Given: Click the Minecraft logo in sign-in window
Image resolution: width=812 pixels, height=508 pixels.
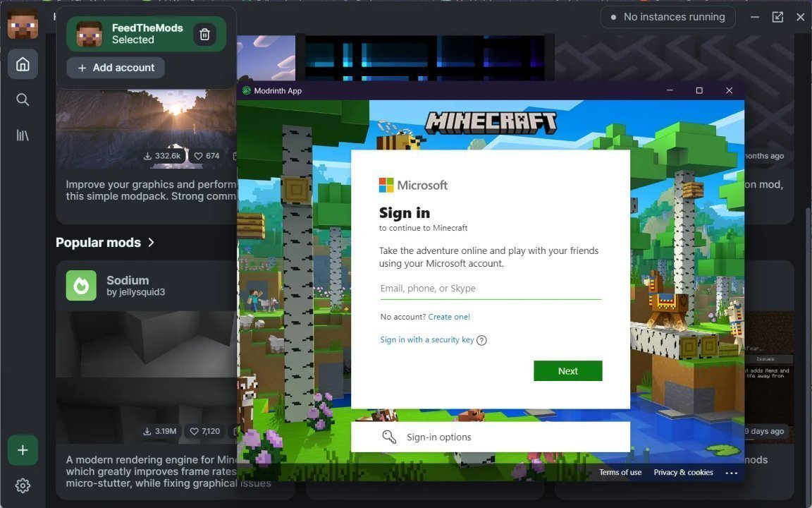Looking at the screenshot, I should (491, 122).
